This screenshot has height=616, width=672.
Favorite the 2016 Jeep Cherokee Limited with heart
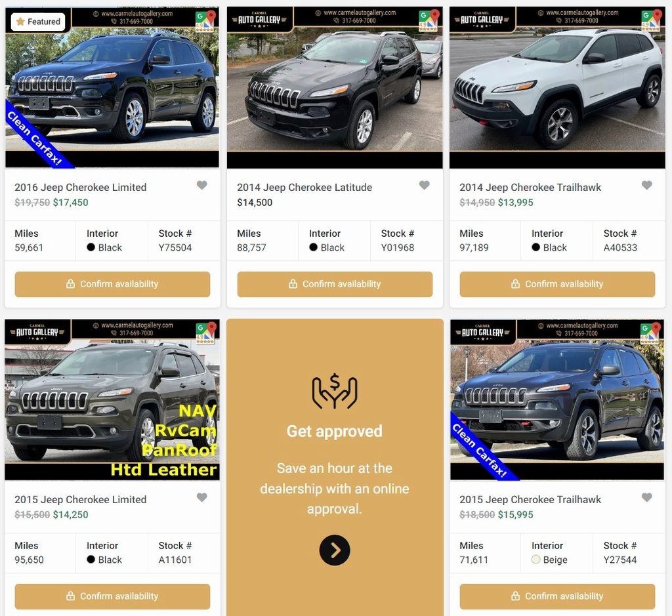pyautogui.click(x=202, y=185)
